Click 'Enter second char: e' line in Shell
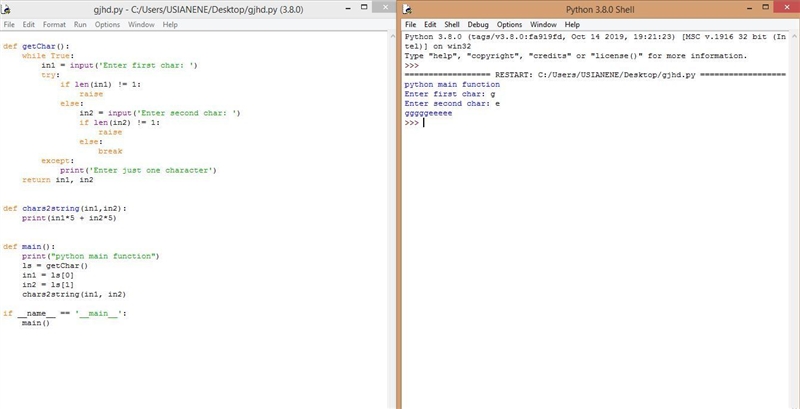The width and height of the screenshot is (800, 409). pos(452,104)
